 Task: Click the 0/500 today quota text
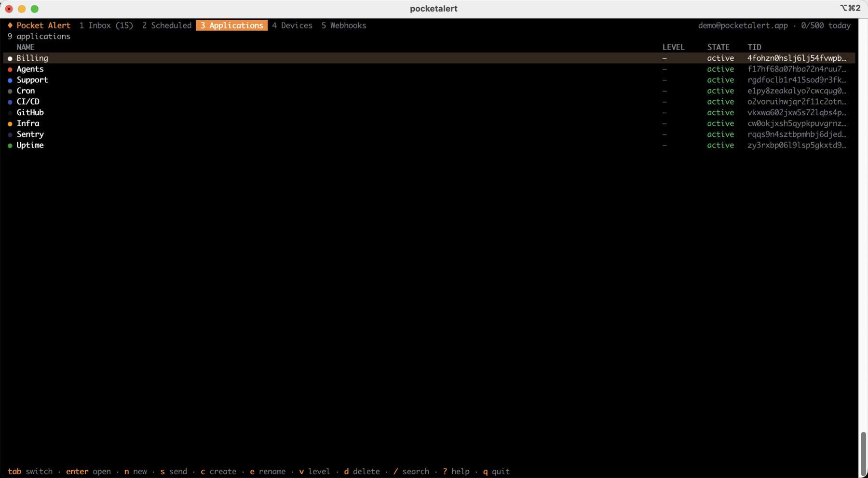click(826, 26)
